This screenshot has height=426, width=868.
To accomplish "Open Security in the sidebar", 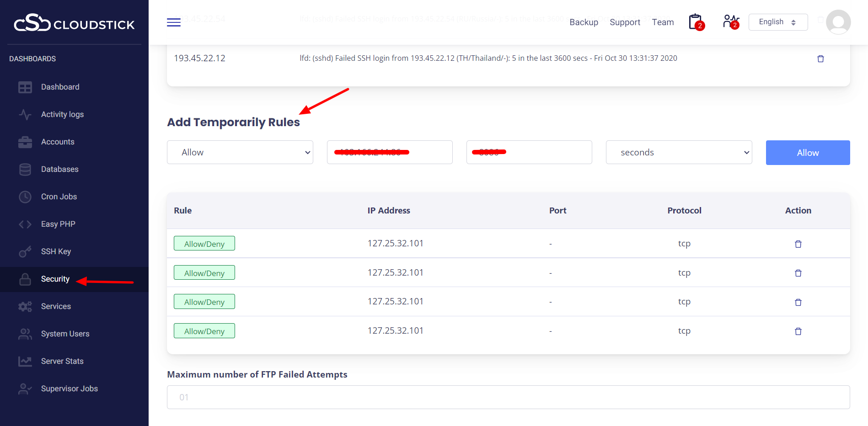I will [55, 279].
